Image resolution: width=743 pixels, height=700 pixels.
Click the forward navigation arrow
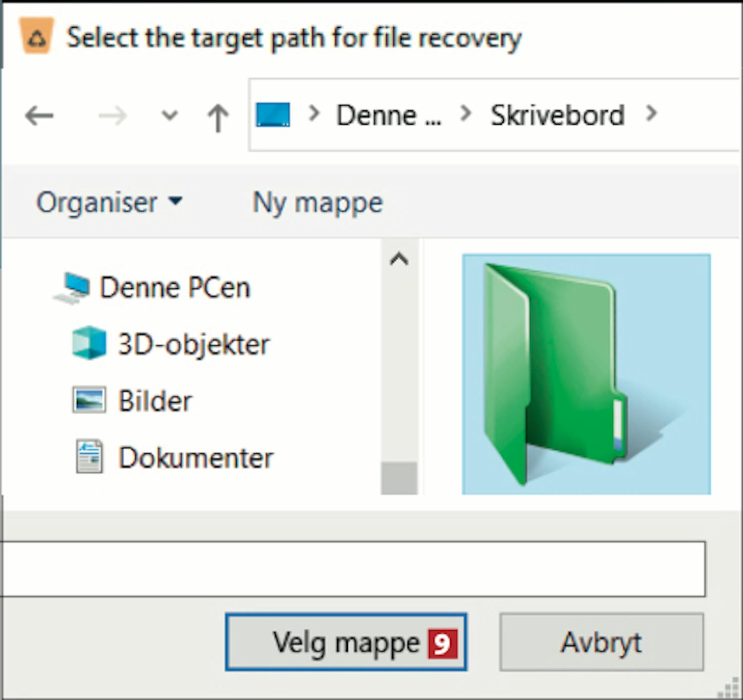[112, 116]
